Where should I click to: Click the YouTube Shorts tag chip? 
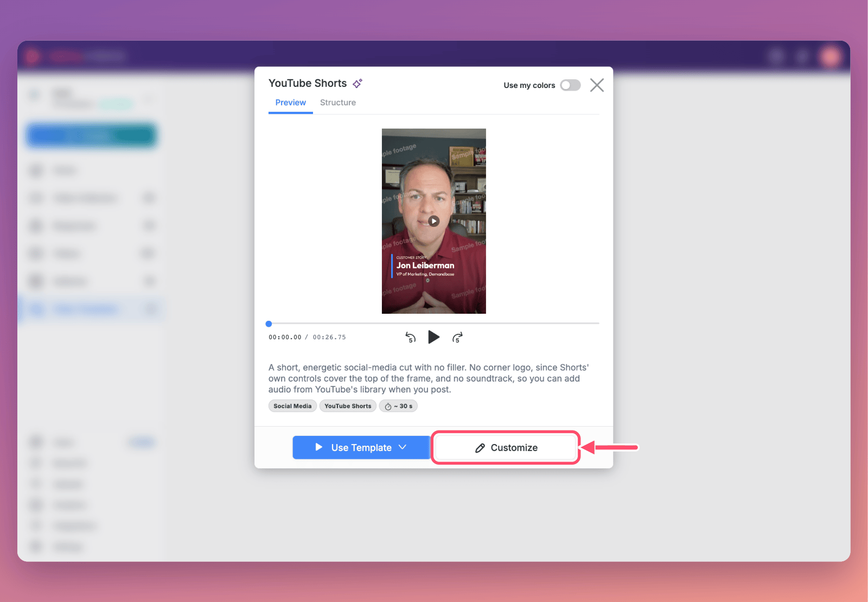pyautogui.click(x=348, y=406)
